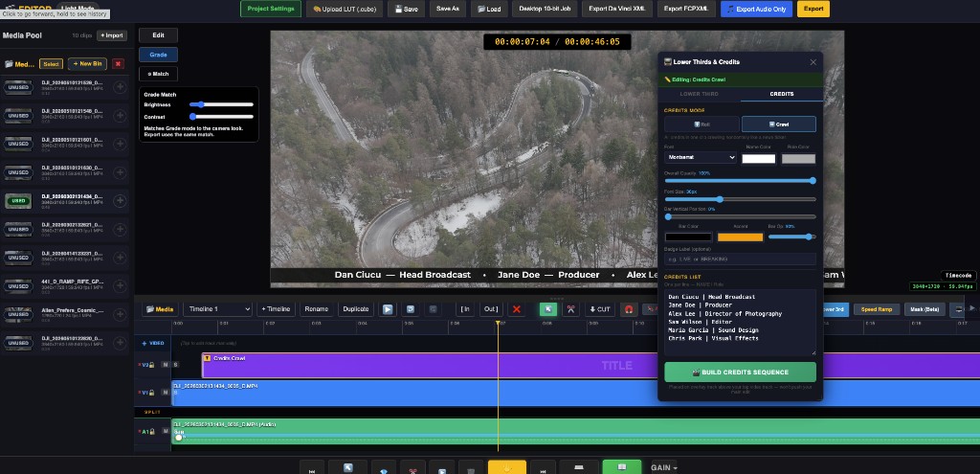Open the Media tab in the timeline toolbar

(x=160, y=309)
